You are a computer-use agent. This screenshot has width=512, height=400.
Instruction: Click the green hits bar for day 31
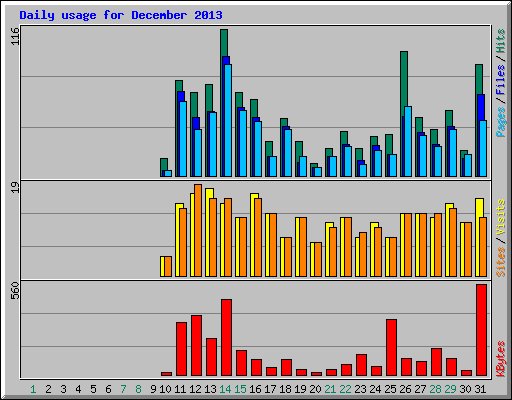click(479, 79)
